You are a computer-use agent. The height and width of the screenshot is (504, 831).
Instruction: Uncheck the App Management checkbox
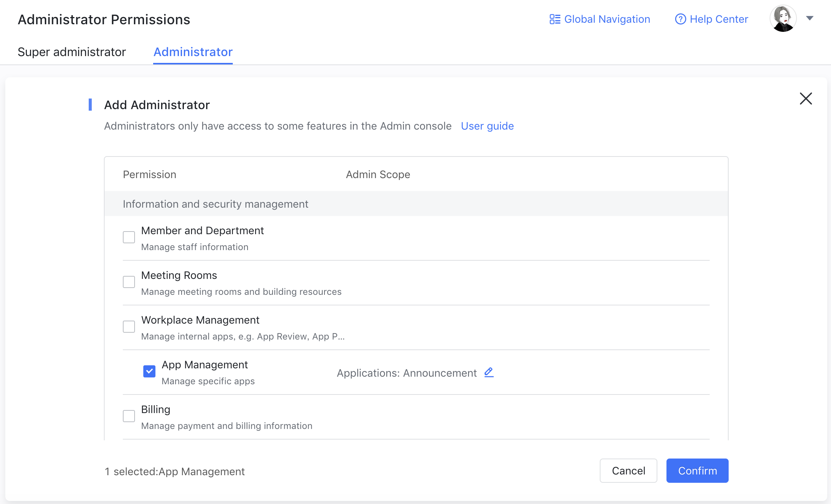tap(149, 371)
